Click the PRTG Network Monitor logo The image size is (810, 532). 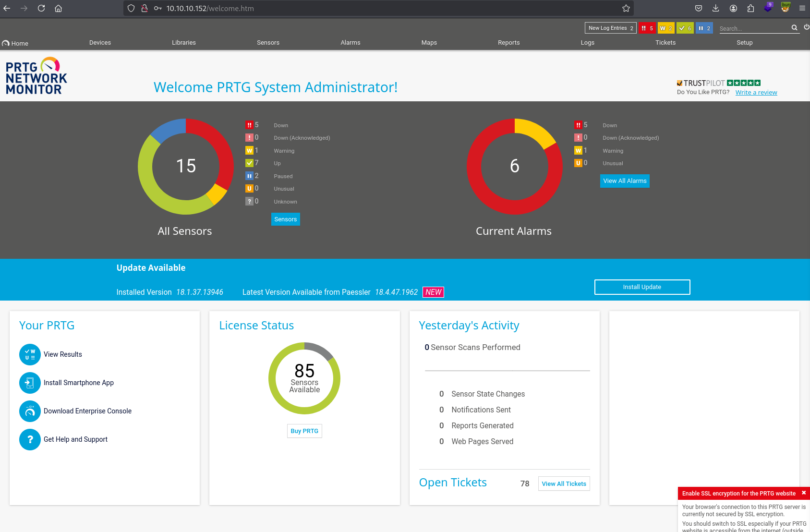tap(36, 76)
